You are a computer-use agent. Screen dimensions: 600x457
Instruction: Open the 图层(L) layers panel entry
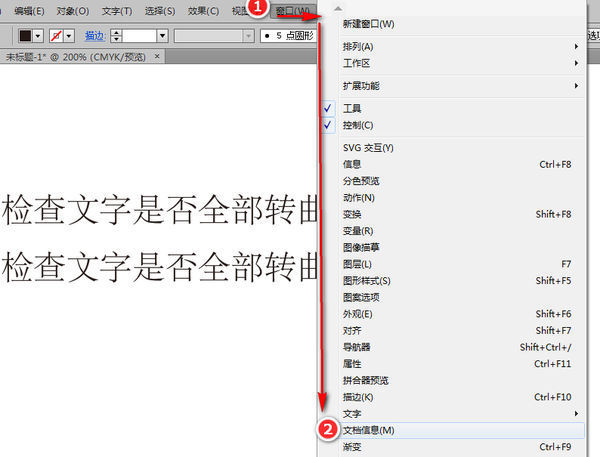(357, 264)
